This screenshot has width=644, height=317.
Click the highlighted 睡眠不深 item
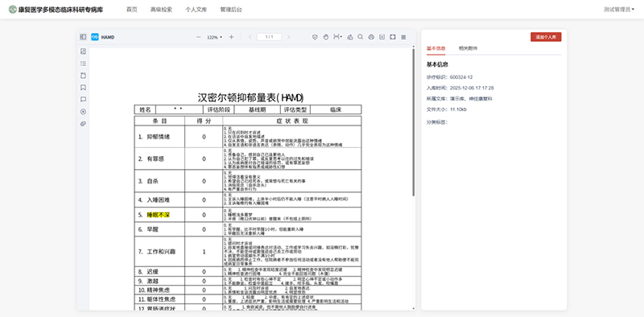159,215
